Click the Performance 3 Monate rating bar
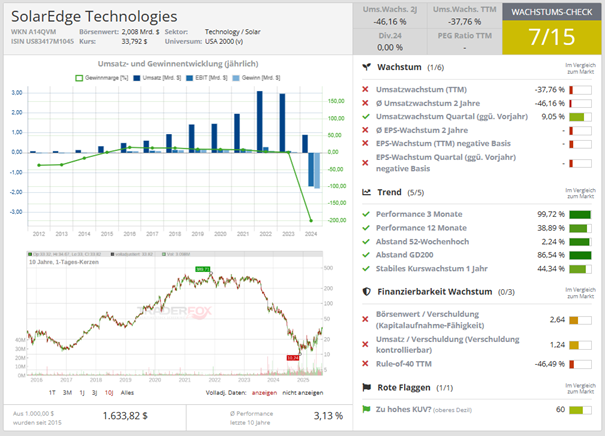 580,215
